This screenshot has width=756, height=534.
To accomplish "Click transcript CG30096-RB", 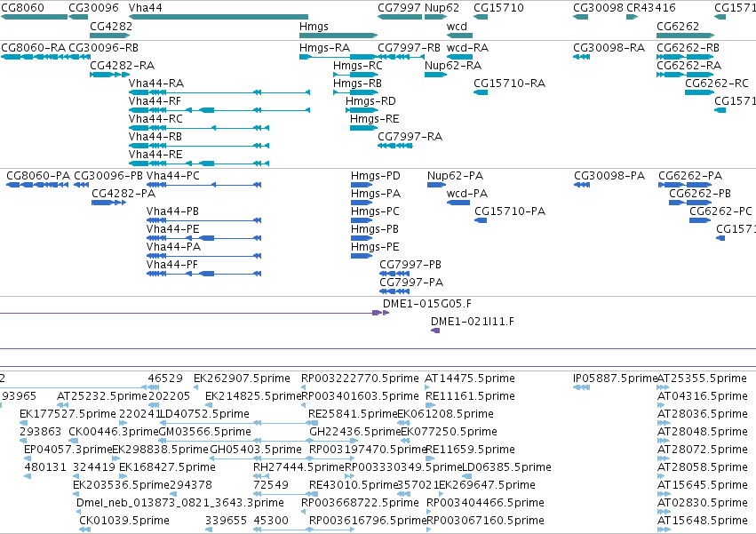I will pyautogui.click(x=104, y=48).
